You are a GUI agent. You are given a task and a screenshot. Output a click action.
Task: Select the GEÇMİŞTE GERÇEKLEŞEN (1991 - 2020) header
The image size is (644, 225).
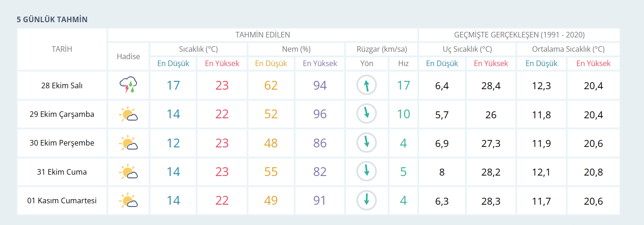tap(519, 35)
